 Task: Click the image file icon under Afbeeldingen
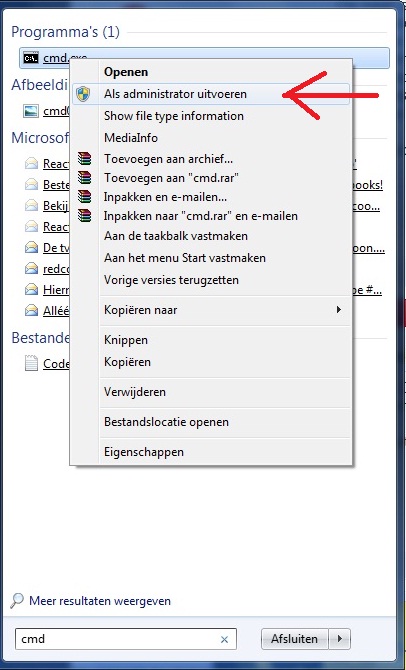[x=31, y=111]
